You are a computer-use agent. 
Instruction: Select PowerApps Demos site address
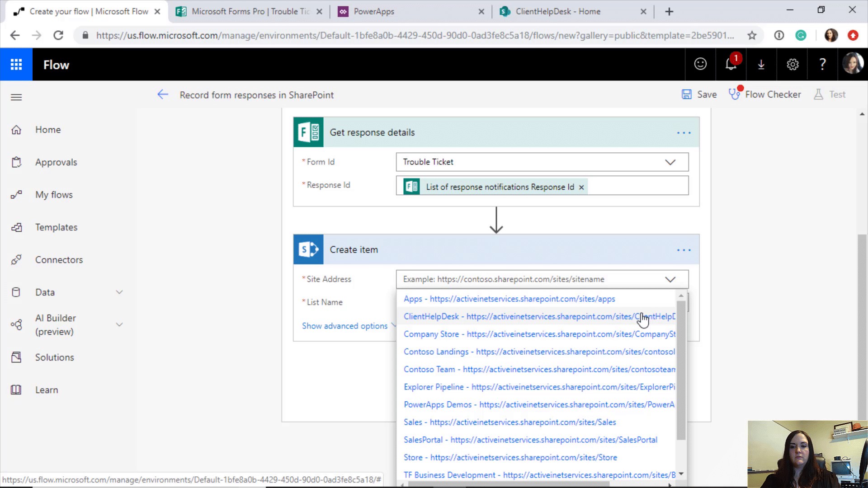pyautogui.click(x=539, y=404)
